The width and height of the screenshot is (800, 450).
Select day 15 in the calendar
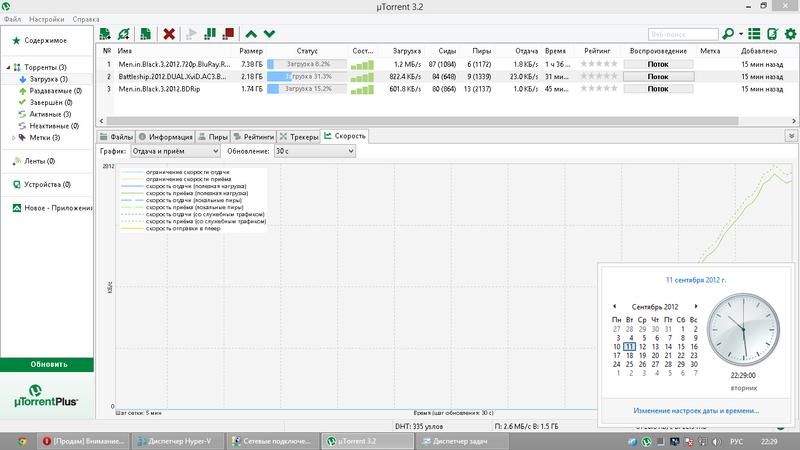point(681,346)
